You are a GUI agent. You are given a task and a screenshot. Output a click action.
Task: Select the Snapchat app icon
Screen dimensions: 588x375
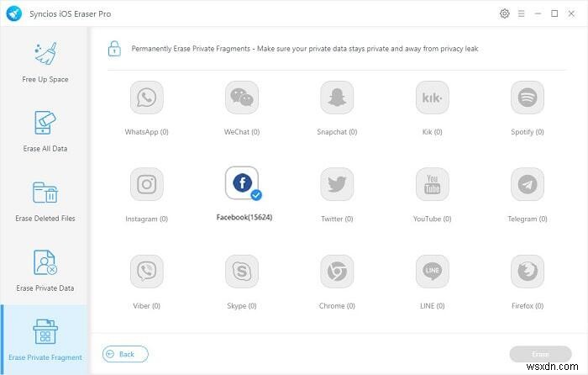tap(337, 98)
